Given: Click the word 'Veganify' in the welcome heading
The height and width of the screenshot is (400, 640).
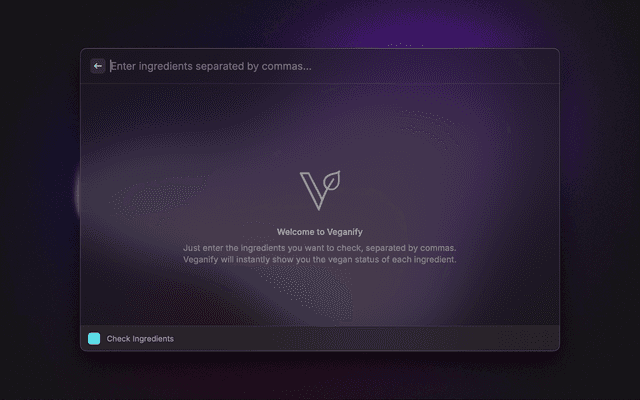Looking at the screenshot, I should click(344, 232).
